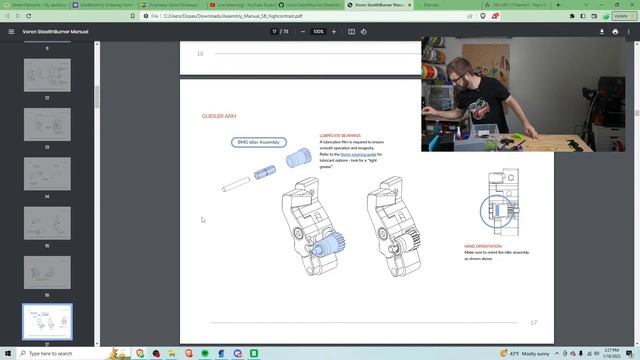Toggle the PDF sidebar hamburger menu
This screenshot has height=360, width=640.
click(11, 31)
